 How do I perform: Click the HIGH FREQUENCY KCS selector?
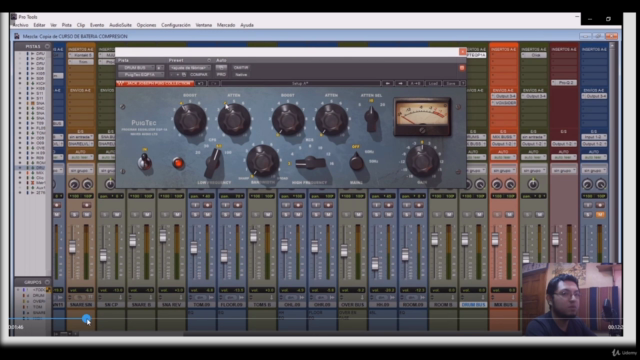pos(311,163)
